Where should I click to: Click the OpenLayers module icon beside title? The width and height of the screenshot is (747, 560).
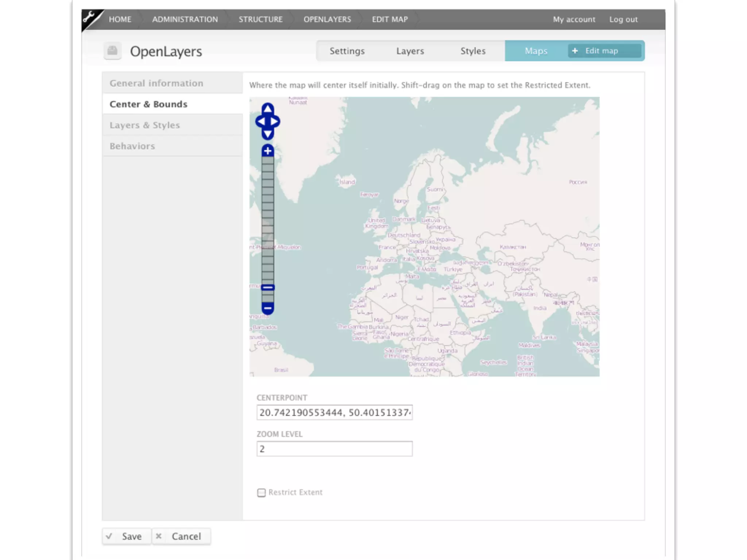click(112, 51)
